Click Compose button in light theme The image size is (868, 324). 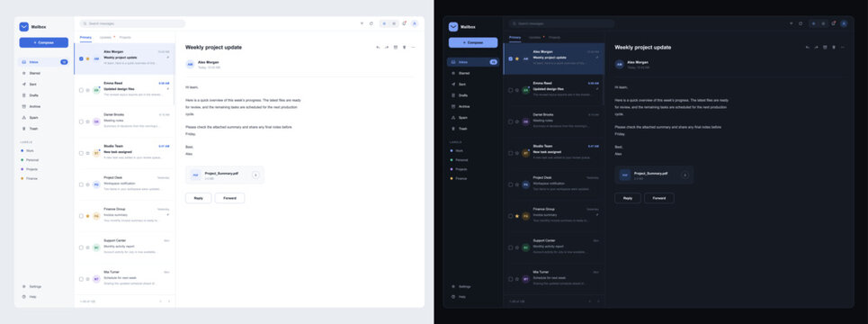pyautogui.click(x=44, y=42)
